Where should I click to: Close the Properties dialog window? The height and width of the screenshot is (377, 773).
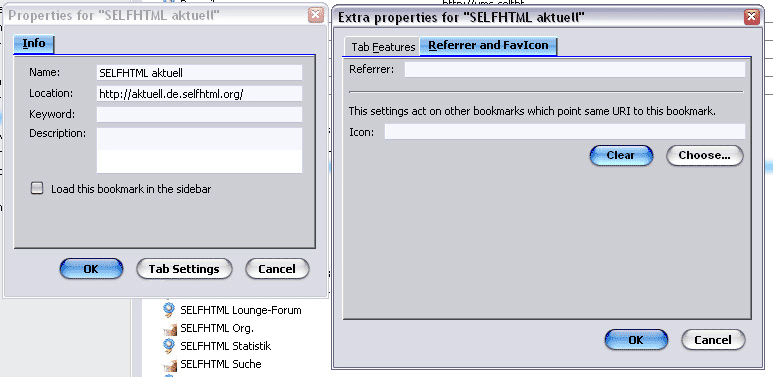coord(316,15)
